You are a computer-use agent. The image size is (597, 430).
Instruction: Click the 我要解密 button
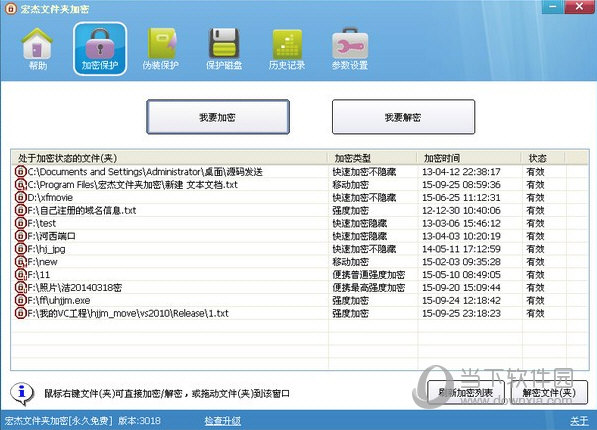tap(403, 117)
